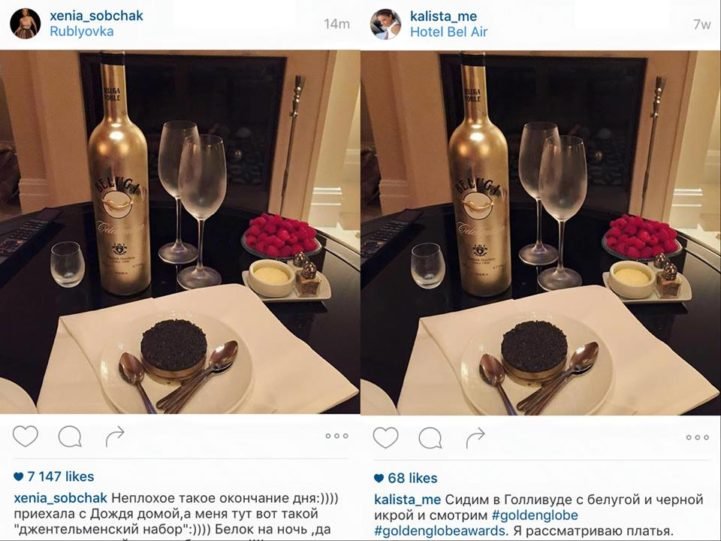This screenshot has height=541, width=721.
Task: Open the Hotel Bel Air location link
Action: click(x=449, y=32)
